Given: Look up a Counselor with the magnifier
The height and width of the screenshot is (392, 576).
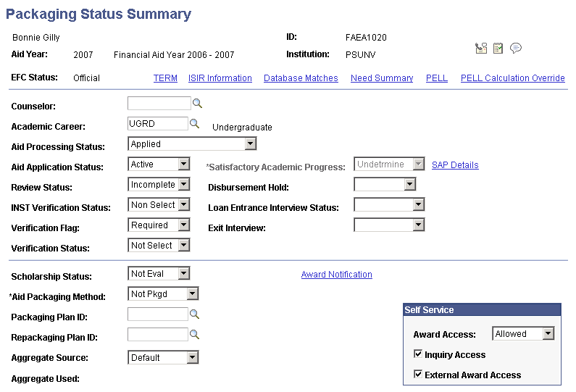Looking at the screenshot, I should pos(197,103).
